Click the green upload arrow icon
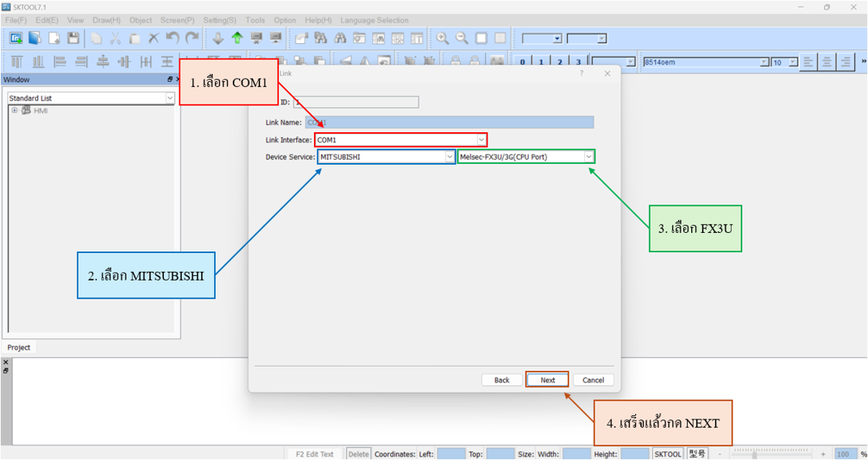868x460 pixels. pos(237,38)
